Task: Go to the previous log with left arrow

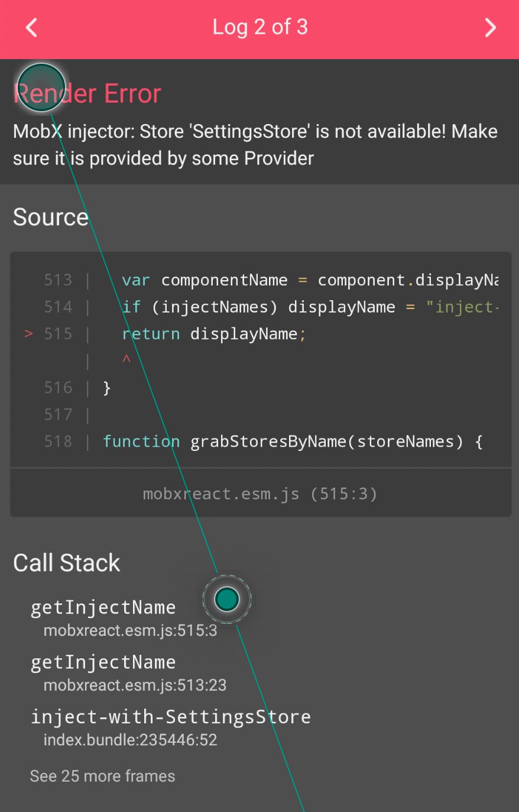Action: (x=32, y=27)
